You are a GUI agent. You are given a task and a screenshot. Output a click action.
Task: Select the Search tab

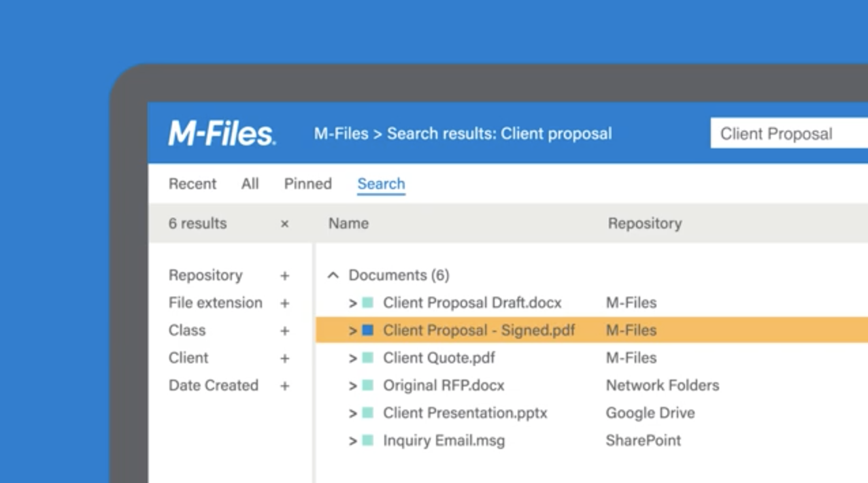[381, 184]
